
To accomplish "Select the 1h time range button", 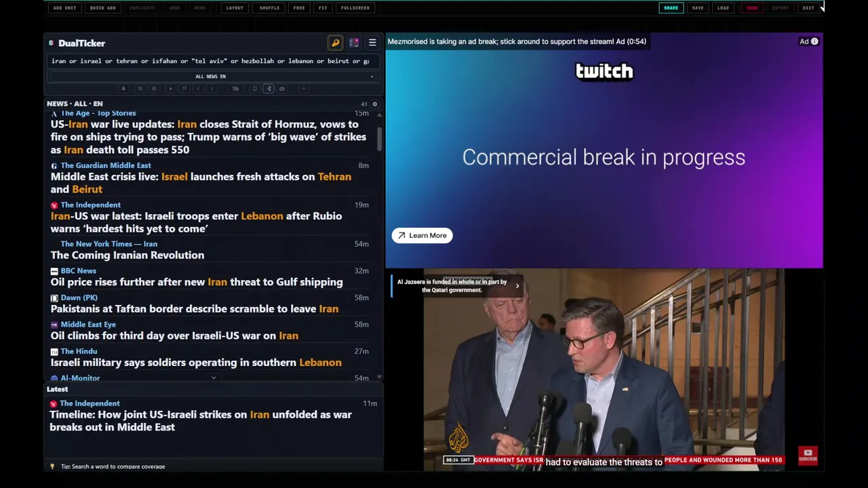I will point(235,89).
